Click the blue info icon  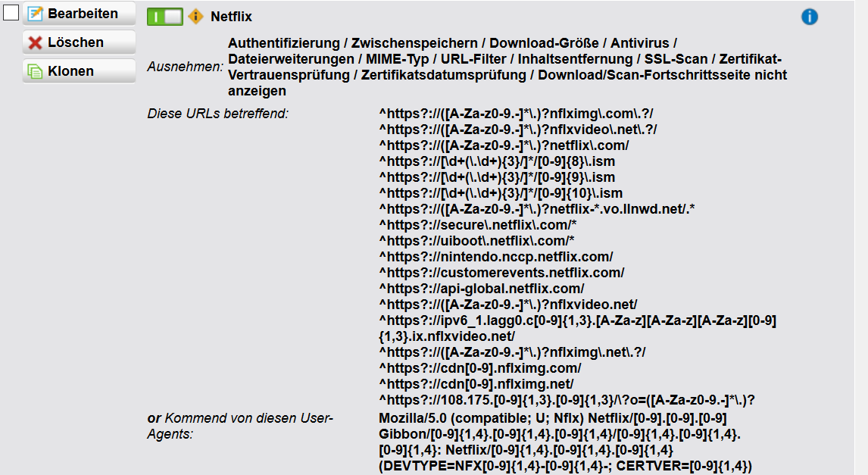point(809,17)
